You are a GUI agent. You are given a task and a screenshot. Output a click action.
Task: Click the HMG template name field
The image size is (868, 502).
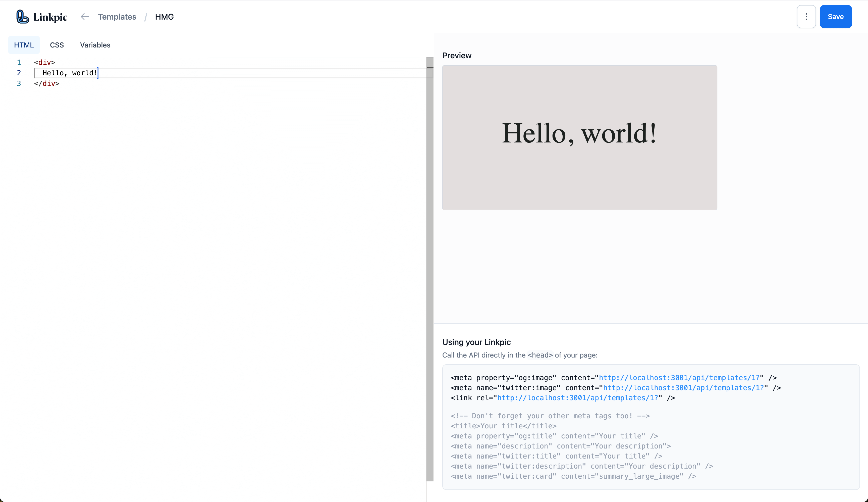(x=193, y=17)
